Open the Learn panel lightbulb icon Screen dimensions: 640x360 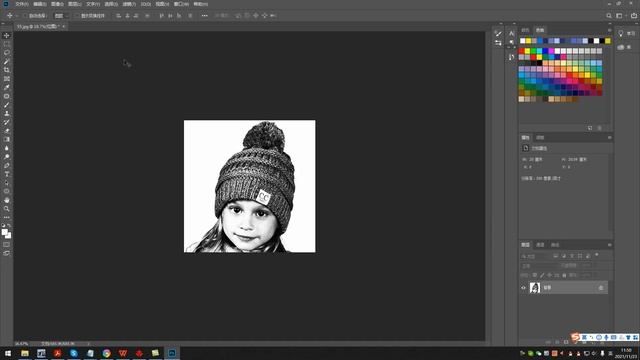click(620, 33)
